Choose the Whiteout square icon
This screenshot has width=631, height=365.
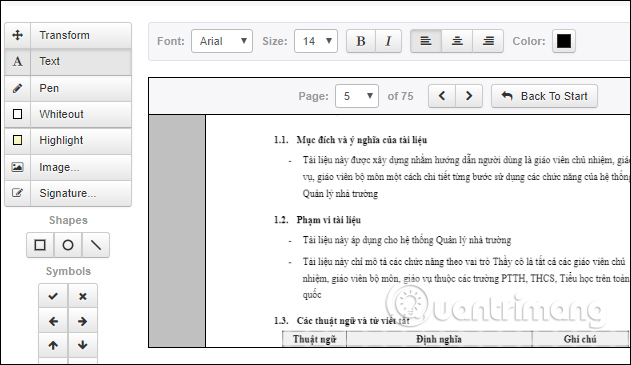pyautogui.click(x=17, y=114)
